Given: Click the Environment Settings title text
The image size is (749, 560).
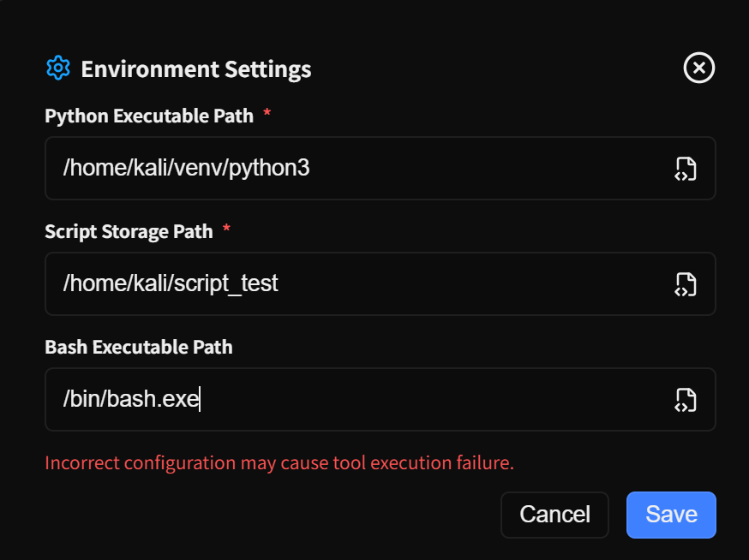Looking at the screenshot, I should point(196,69).
